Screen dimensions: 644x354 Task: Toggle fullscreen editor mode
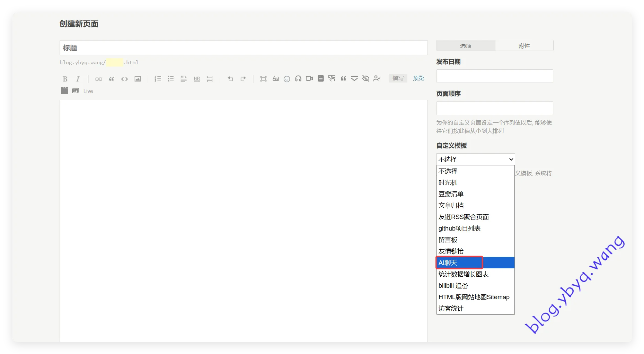coord(263,79)
